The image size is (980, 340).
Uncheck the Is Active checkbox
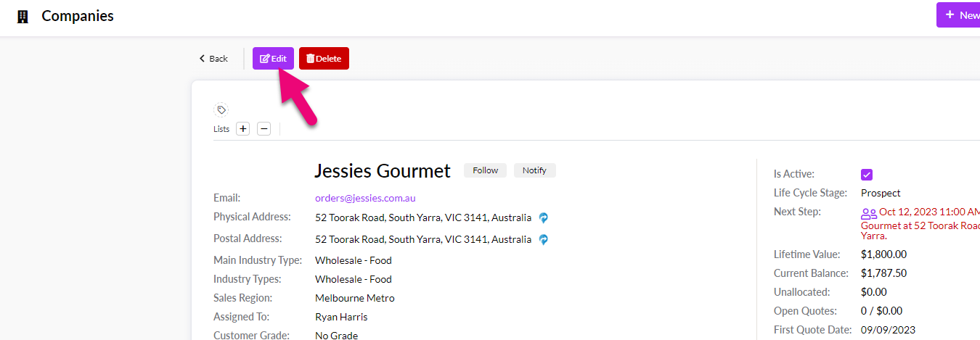pos(867,175)
